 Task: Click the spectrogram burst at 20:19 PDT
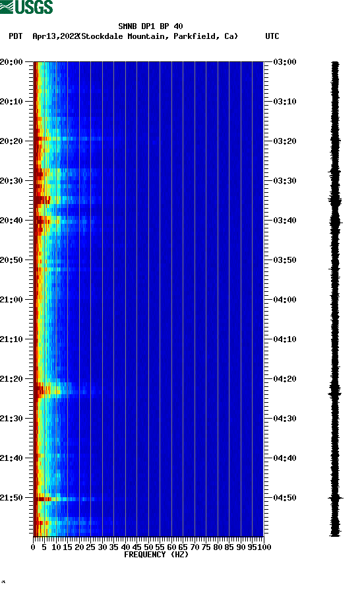point(67,139)
